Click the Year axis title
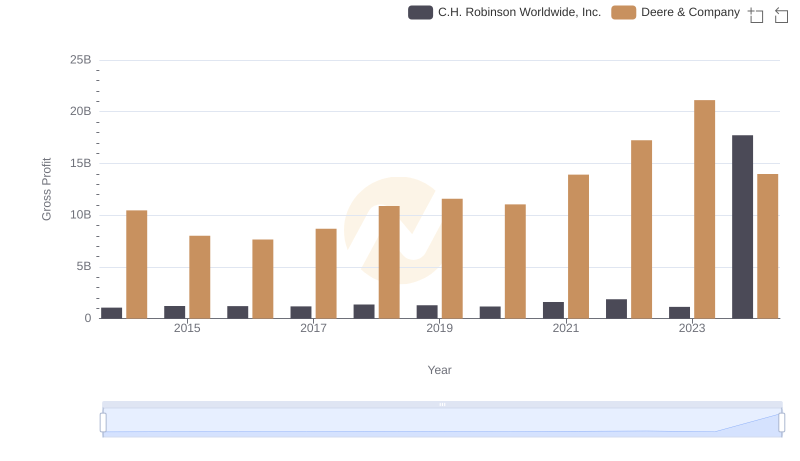The width and height of the screenshot is (800, 461). [x=439, y=370]
